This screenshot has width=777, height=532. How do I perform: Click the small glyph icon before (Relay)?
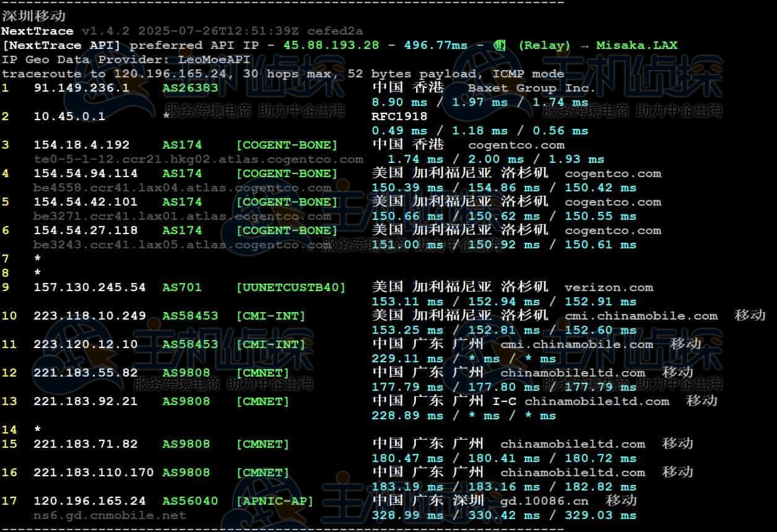point(500,45)
